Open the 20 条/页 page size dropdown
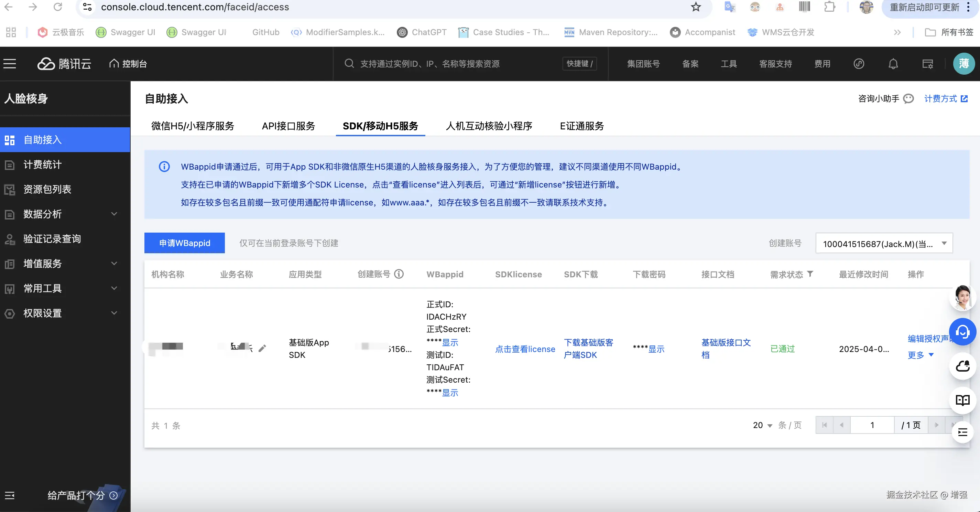The image size is (980, 512). click(x=762, y=425)
